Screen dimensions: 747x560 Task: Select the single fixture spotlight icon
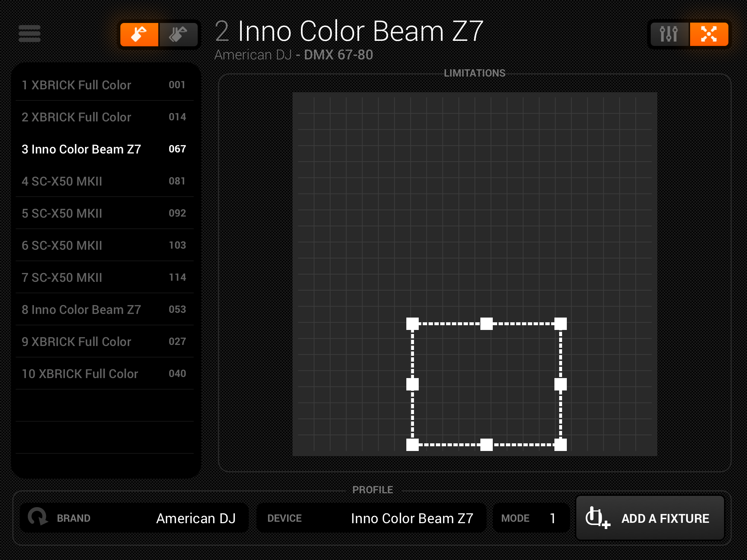tap(139, 35)
